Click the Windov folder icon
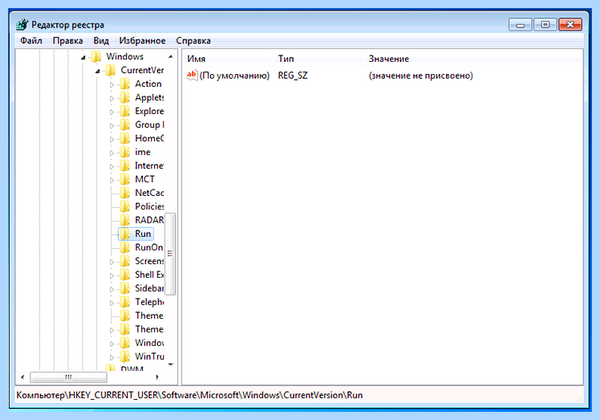600x420 pixels. pos(125,343)
